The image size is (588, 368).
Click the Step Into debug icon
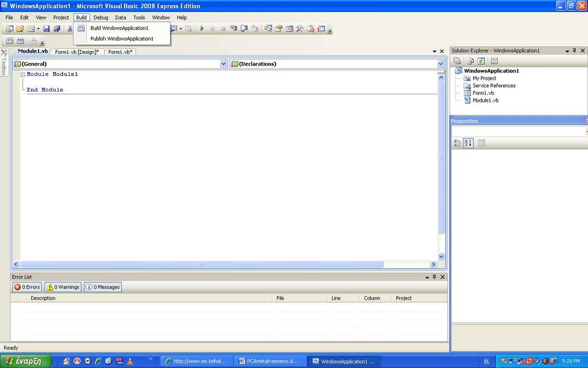click(x=234, y=29)
